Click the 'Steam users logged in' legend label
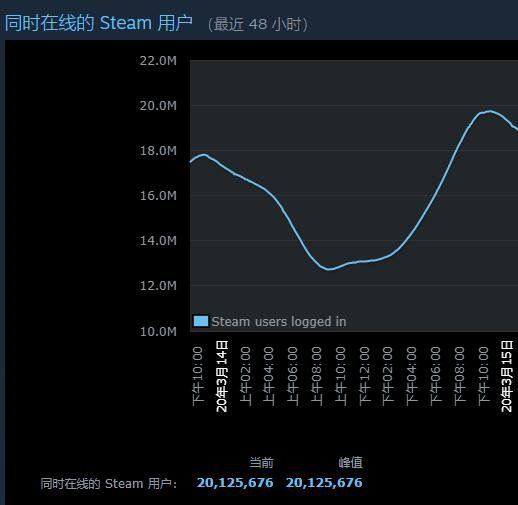Viewport: 518px width, 505px height. [279, 322]
